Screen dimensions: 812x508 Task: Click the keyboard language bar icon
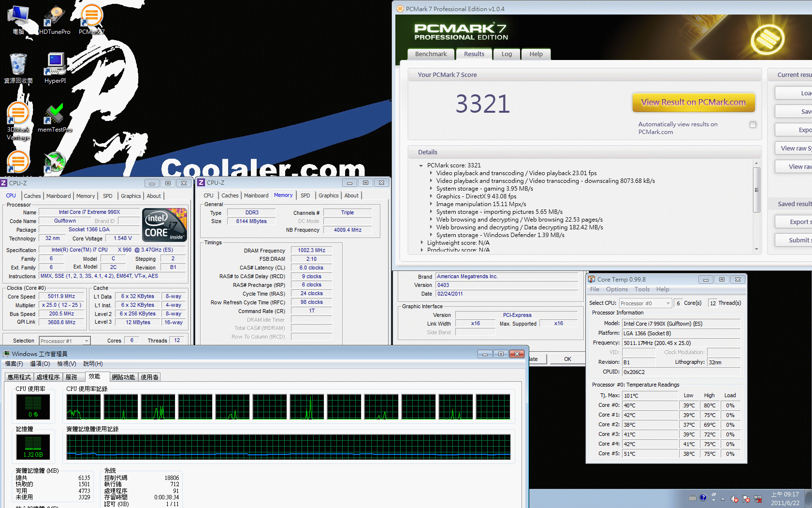(693, 498)
